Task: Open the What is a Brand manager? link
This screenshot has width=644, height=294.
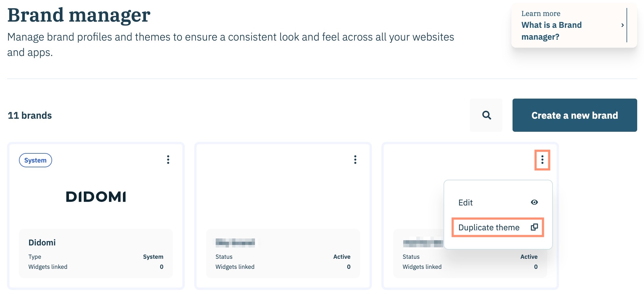Action: point(551,31)
